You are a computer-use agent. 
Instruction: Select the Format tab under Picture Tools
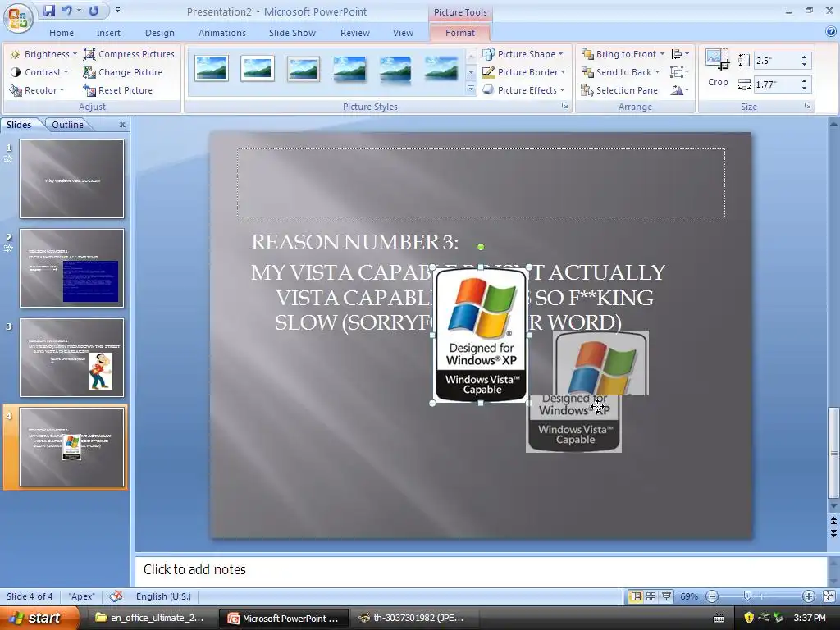pos(460,33)
